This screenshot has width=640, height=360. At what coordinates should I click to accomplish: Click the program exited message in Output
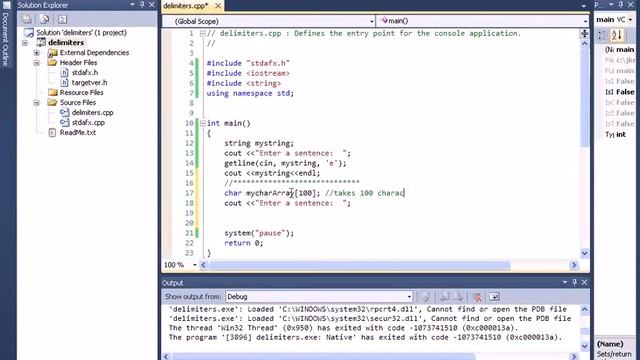click(365, 338)
